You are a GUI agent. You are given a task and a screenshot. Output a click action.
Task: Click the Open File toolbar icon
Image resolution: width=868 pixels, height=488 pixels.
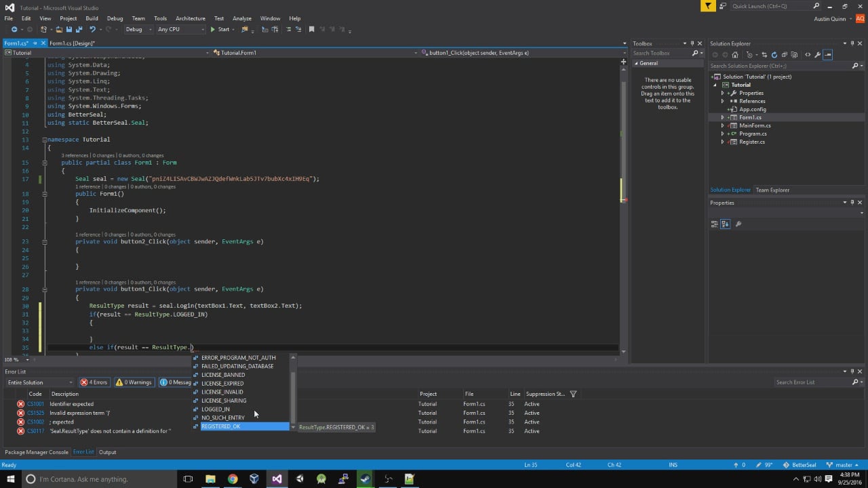[x=59, y=29]
